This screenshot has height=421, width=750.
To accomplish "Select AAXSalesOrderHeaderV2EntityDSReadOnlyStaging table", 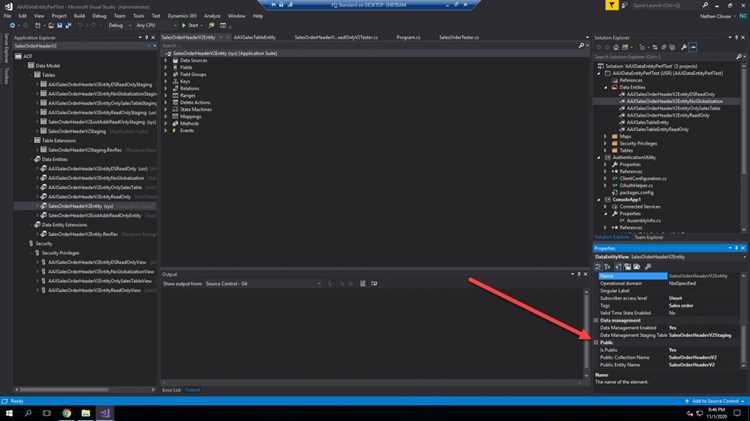I will [x=99, y=85].
